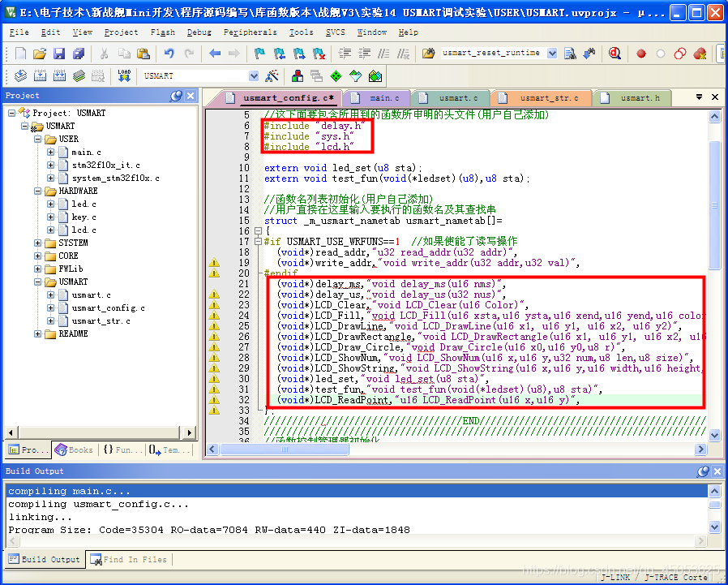This screenshot has width=728, height=585.
Task: Pin the Project panel with pushpin icon
Action: click(175, 96)
